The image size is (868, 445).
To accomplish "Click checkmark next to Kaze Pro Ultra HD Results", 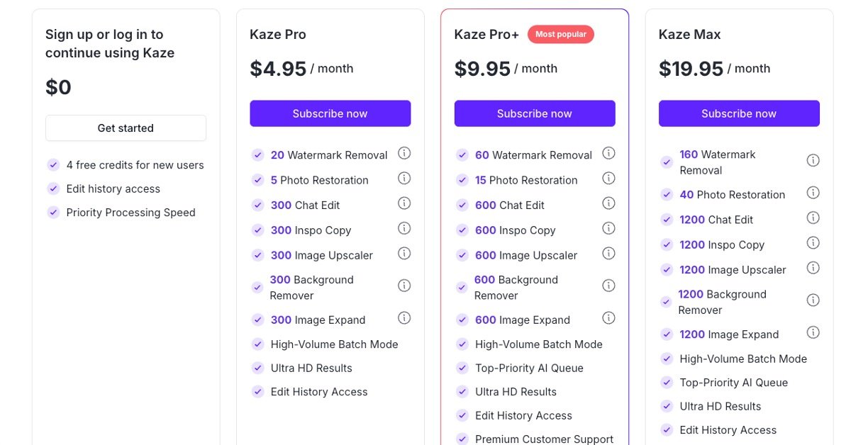I will [258, 368].
